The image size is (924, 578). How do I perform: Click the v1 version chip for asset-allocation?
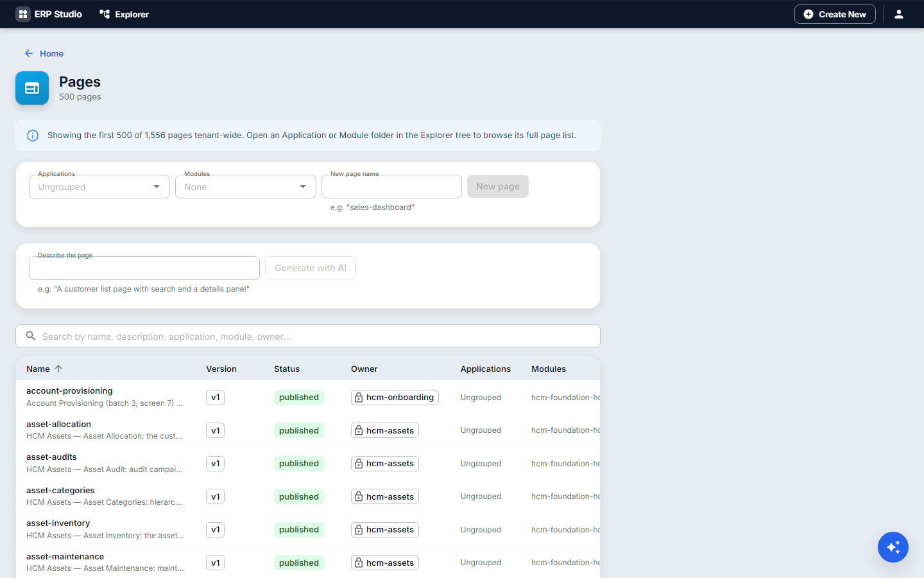coord(216,430)
